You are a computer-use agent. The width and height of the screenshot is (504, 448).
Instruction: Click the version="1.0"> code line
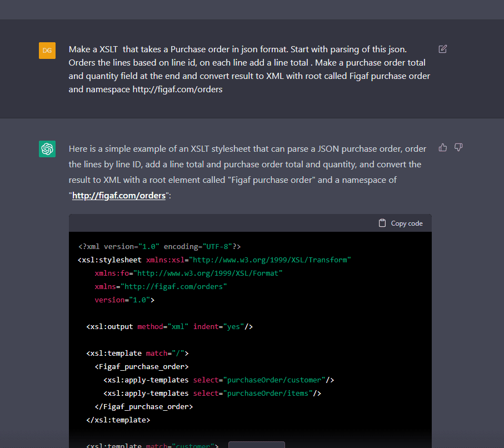click(124, 300)
